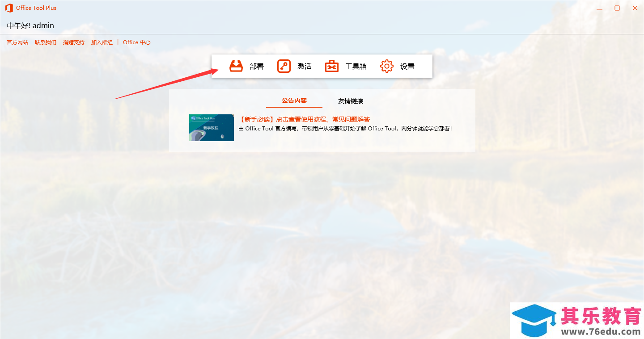
Task: Click the 设置 gear icon
Action: click(x=387, y=66)
